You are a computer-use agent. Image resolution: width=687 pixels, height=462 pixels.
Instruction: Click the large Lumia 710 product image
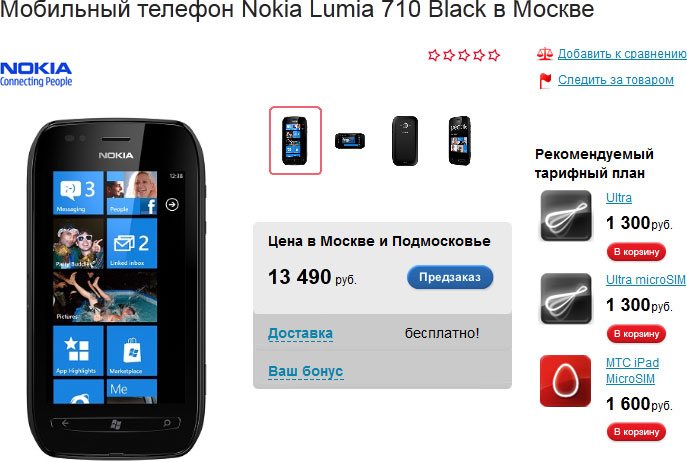click(x=116, y=288)
